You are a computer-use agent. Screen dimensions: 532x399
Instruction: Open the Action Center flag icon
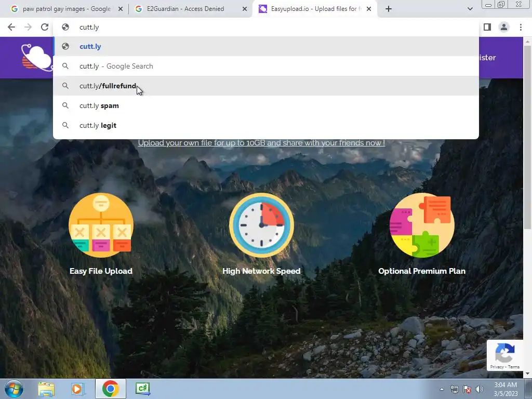pos(467,389)
